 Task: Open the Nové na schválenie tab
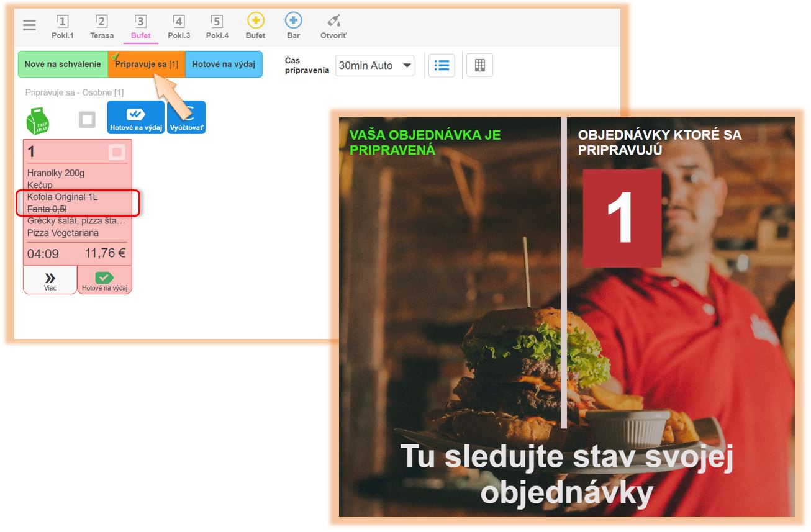click(63, 65)
